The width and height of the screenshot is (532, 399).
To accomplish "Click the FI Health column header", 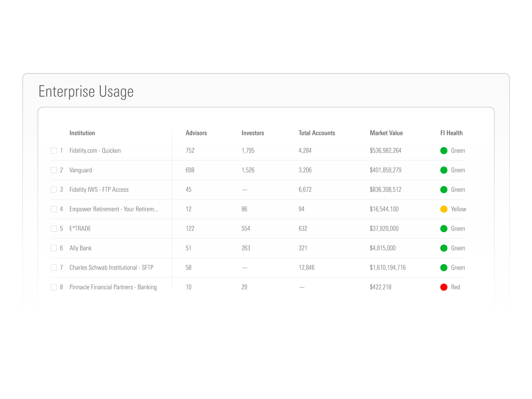I will pyautogui.click(x=451, y=133).
